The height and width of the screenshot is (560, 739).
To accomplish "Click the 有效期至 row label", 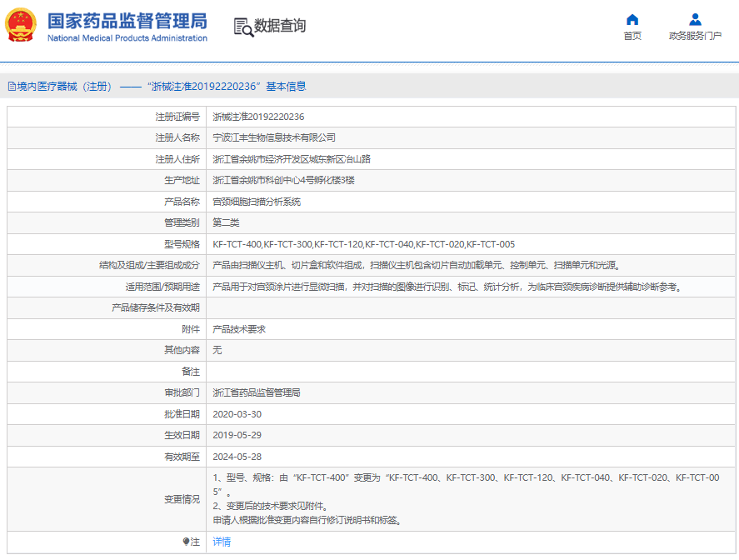I will [x=182, y=457].
